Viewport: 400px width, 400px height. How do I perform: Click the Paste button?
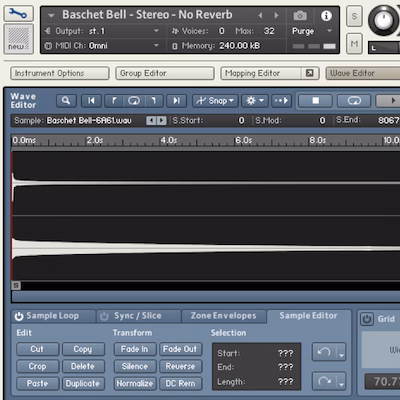[37, 384]
